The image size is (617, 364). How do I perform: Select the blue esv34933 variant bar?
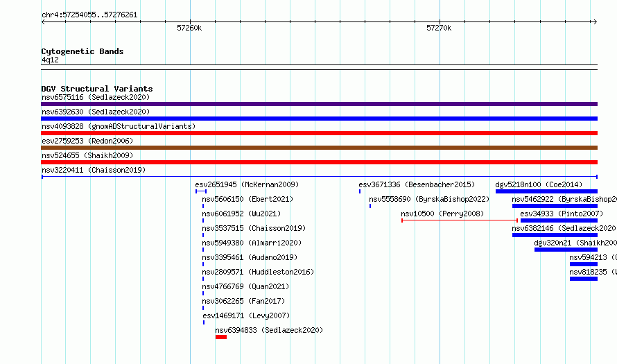559,220
